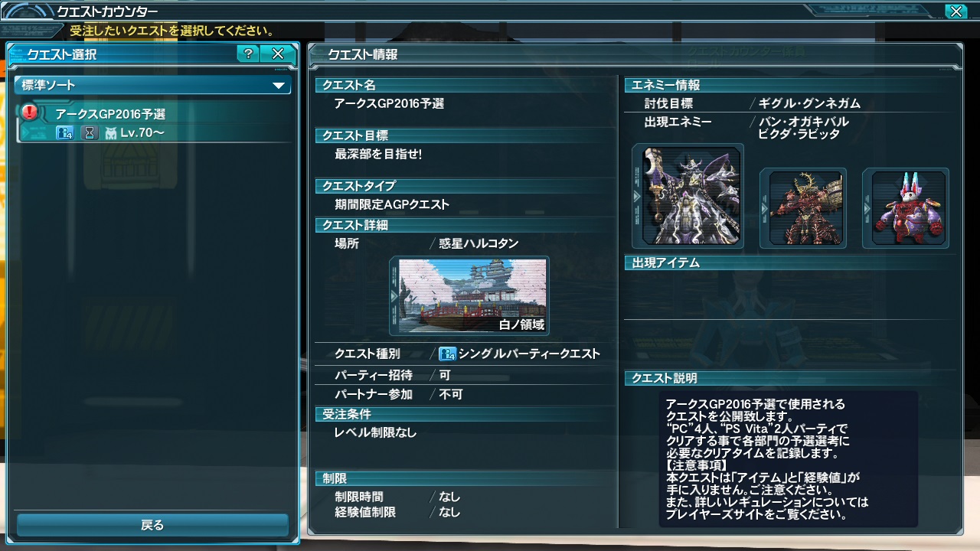Image resolution: width=980 pixels, height=551 pixels.
Task: Expand arrow on 白ノ領域 location image
Action: point(395,295)
